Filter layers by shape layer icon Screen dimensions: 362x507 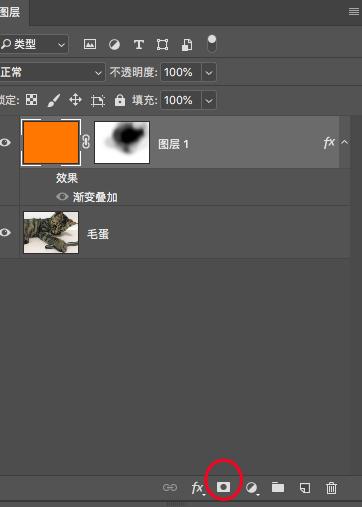click(162, 44)
